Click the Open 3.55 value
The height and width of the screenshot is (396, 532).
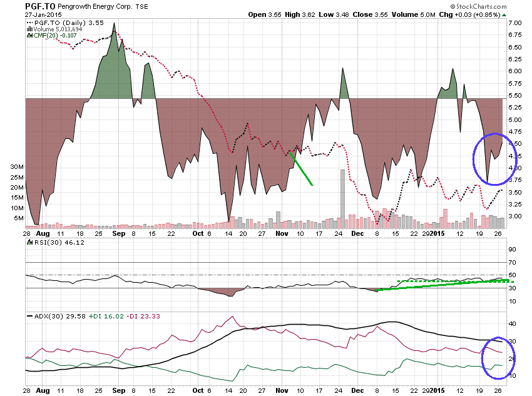pyautogui.click(x=265, y=14)
